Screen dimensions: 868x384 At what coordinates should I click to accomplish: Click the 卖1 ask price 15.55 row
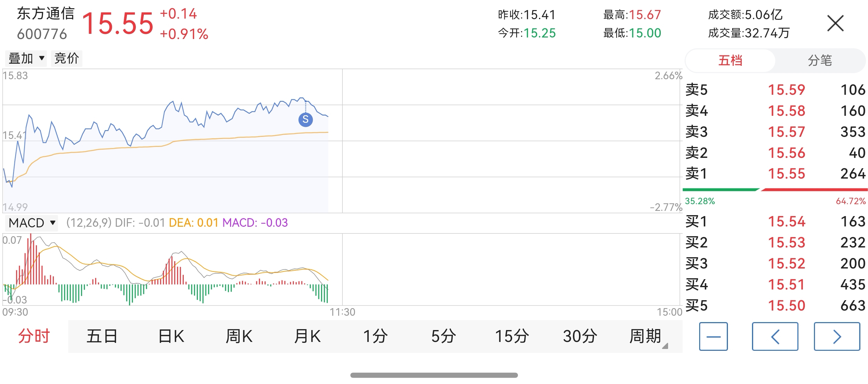tap(775, 174)
